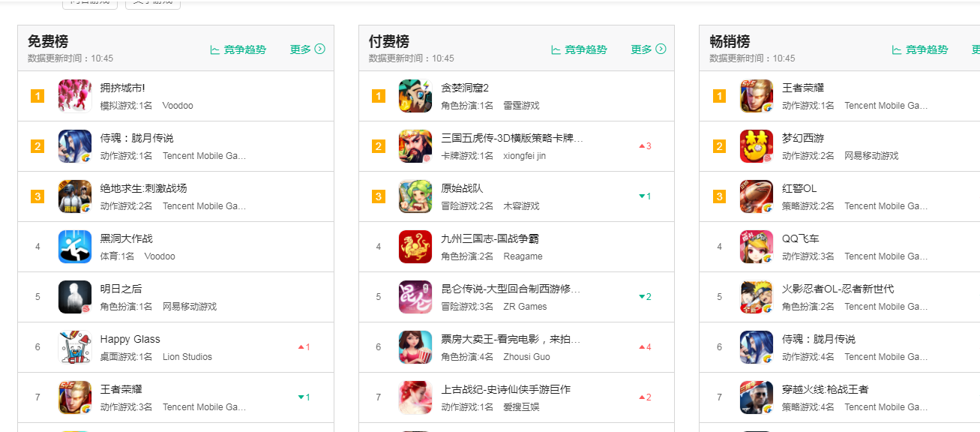This screenshot has width=980, height=432.
Task: Select the 穿越火线:枪战王者 thumbnail
Action: point(757,397)
